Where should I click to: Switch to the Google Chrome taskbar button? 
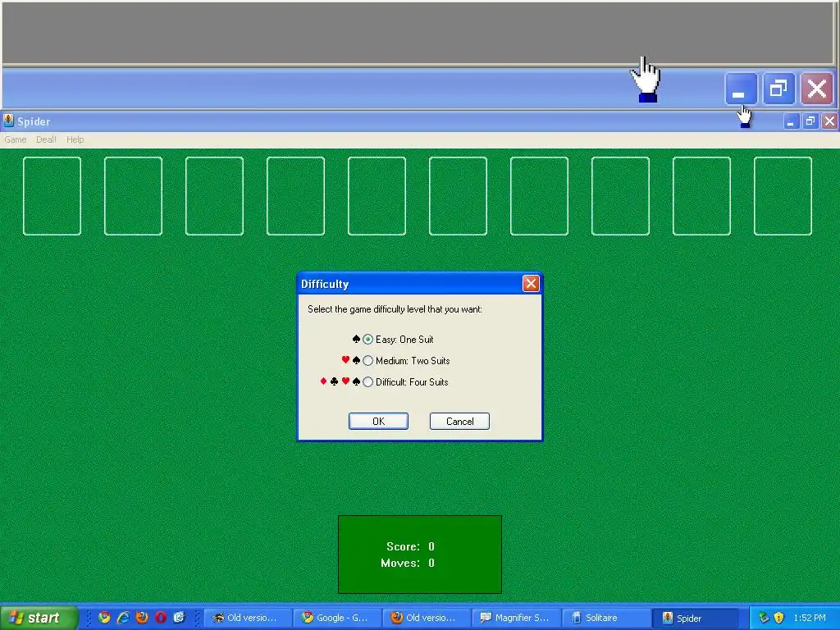pos(338,618)
